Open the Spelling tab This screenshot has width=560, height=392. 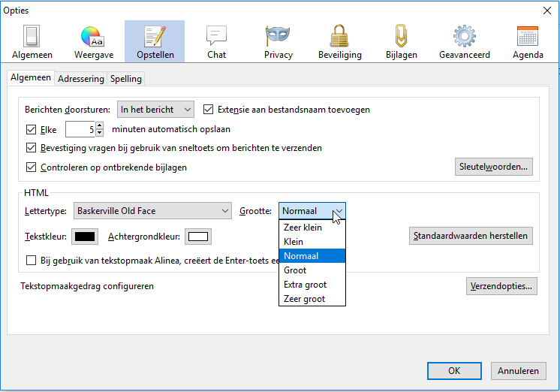(x=125, y=79)
